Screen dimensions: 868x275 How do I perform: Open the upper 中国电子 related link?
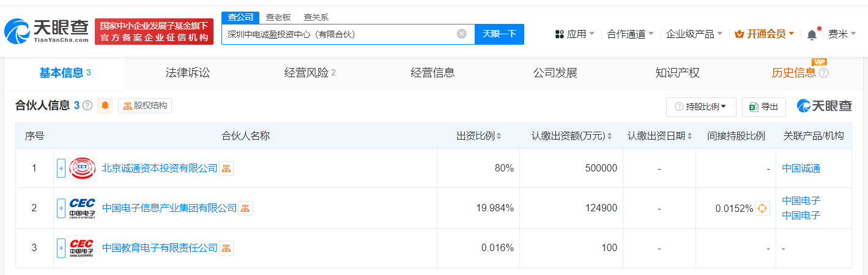pos(801,201)
